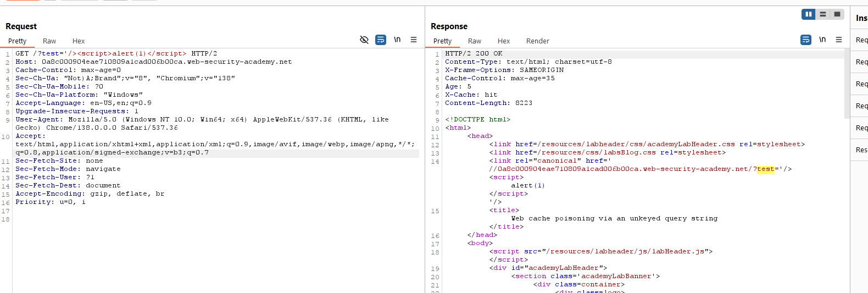Toggle the Request panel's hidden-items eye icon
Image resolution: width=868 pixels, height=293 pixels.
[x=364, y=40]
